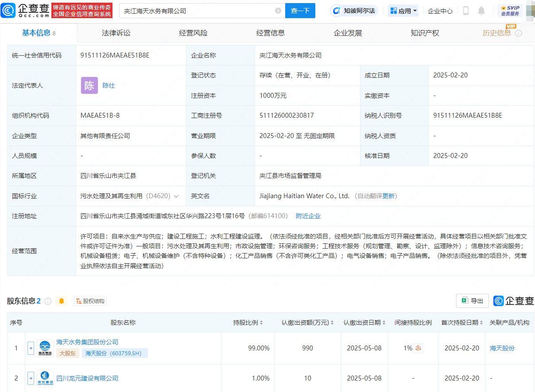The image size is (535, 392).
Task: Open the 知识产权 tab
Action: click(x=425, y=32)
